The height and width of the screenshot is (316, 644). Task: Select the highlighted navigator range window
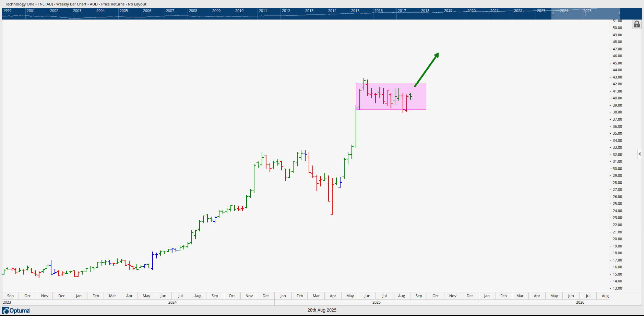(x=586, y=14)
